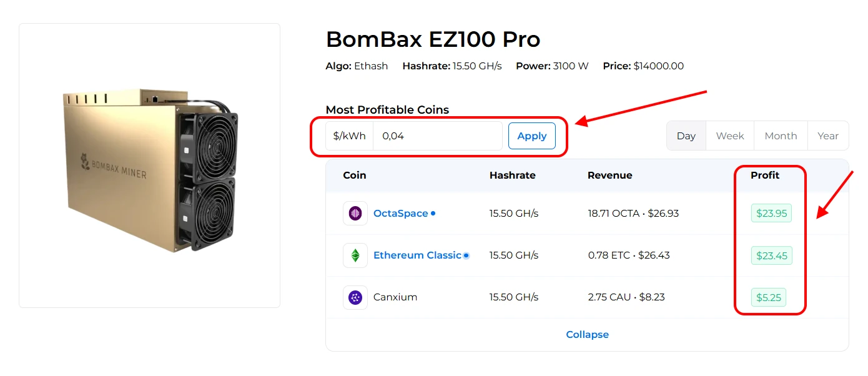Click the blue badge beside Ethereum Classic
The height and width of the screenshot is (376, 868).
pos(466,255)
